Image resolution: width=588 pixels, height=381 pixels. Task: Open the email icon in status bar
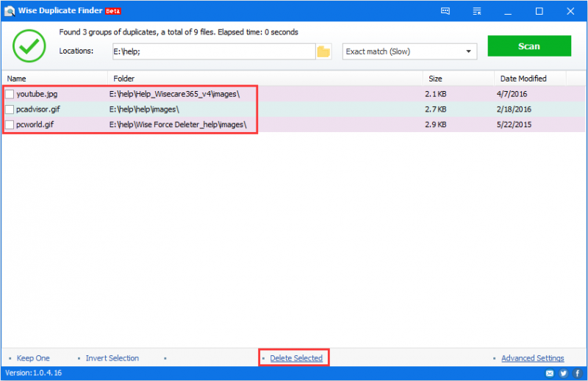coord(549,373)
